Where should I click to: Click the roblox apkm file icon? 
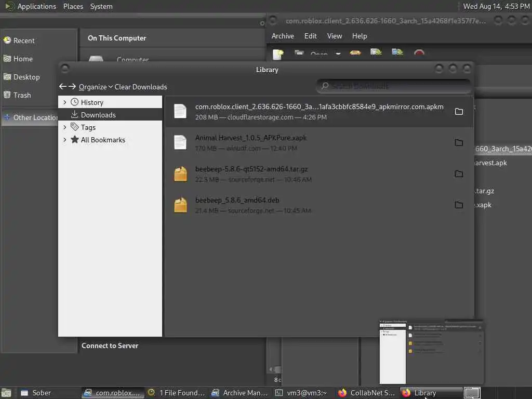[x=180, y=111]
